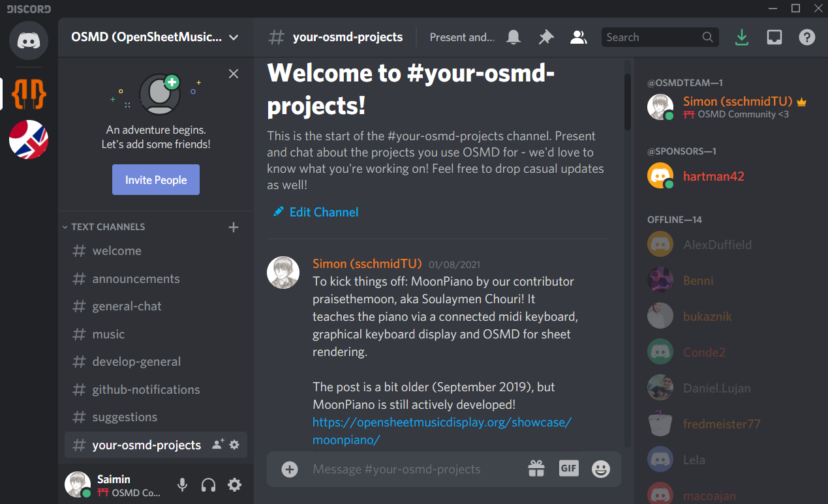Toggle the member list icon

point(579,37)
